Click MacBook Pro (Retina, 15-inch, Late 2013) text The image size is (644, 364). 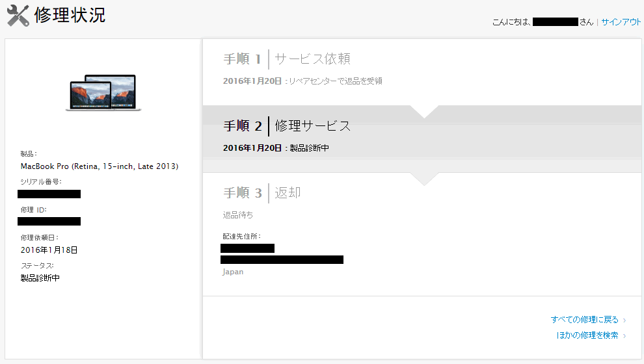pos(100,166)
